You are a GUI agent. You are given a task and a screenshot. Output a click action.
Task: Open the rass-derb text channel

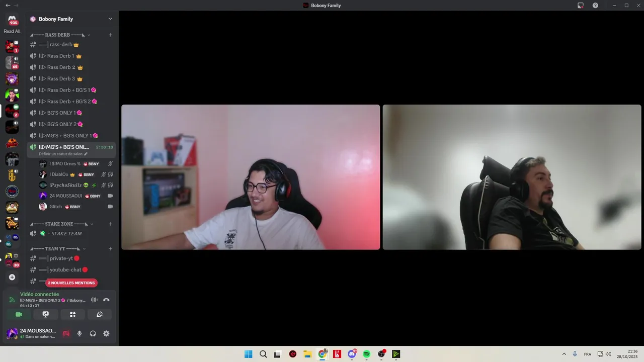[x=71, y=45]
